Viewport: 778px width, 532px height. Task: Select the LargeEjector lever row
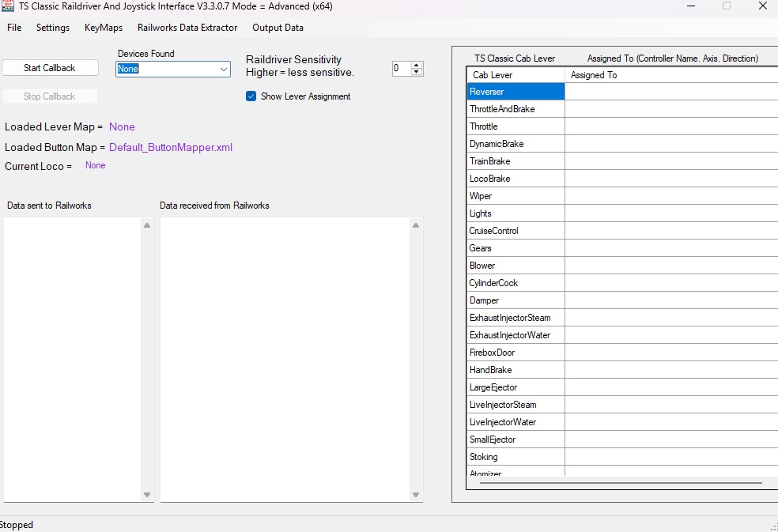(x=516, y=387)
